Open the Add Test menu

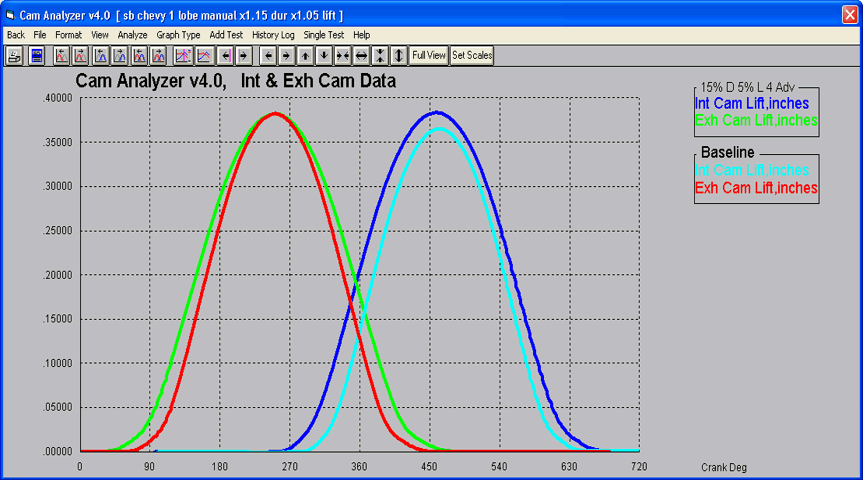tap(226, 35)
